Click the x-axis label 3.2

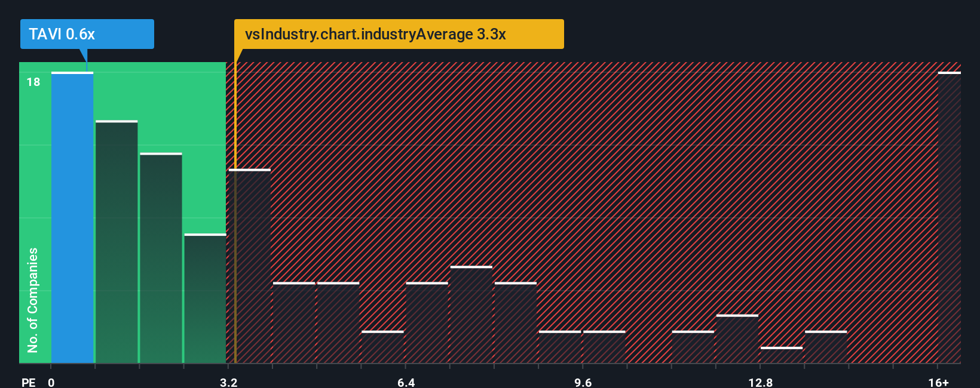coord(228,382)
